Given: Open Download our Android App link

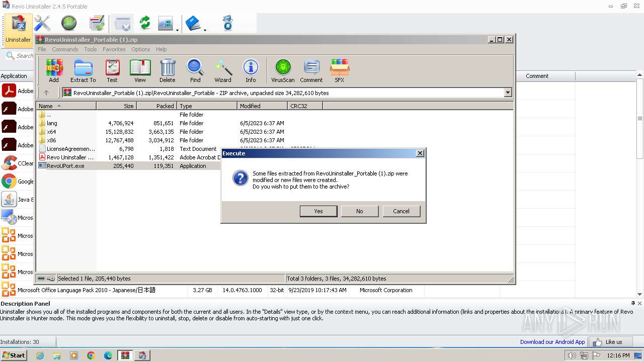Looking at the screenshot, I should coord(552,342).
